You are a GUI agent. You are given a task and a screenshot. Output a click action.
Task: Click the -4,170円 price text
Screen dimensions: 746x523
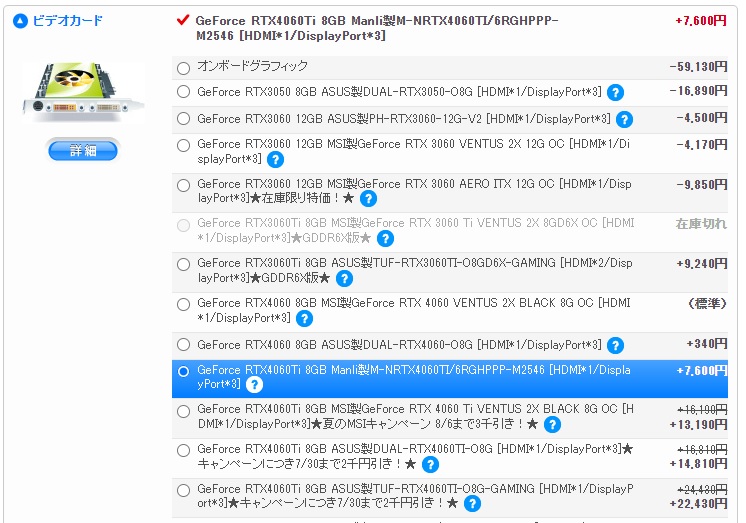[x=702, y=145]
